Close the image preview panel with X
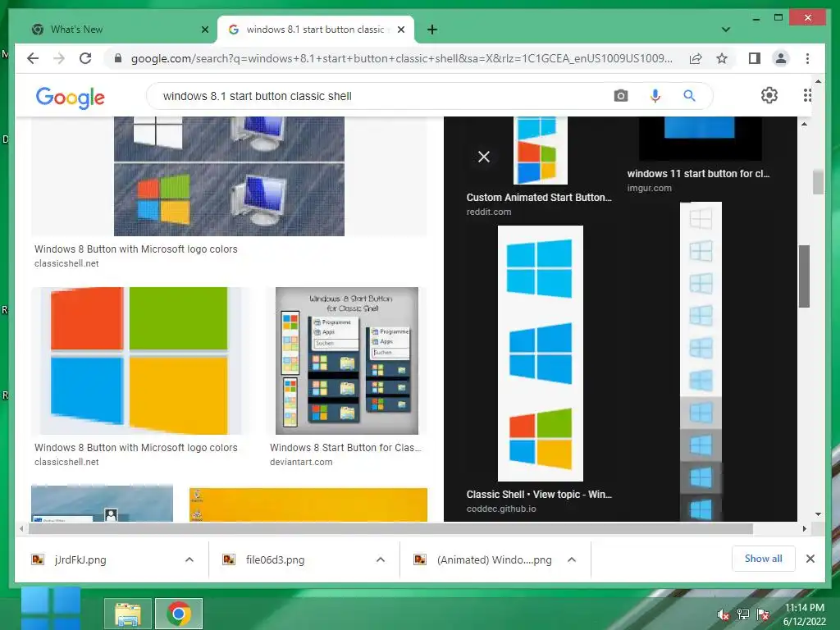The image size is (840, 630). point(484,157)
